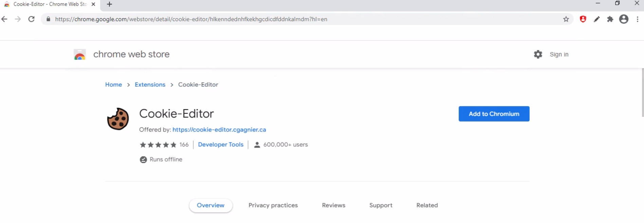The image size is (644, 223).
Task: Click the users person icon
Action: [257, 145]
